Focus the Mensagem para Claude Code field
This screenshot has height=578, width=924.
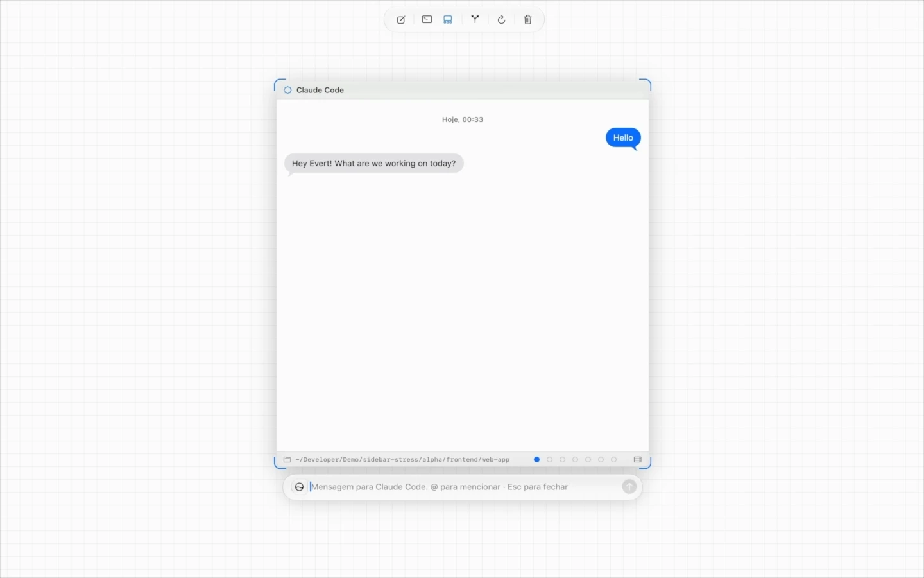(x=463, y=487)
